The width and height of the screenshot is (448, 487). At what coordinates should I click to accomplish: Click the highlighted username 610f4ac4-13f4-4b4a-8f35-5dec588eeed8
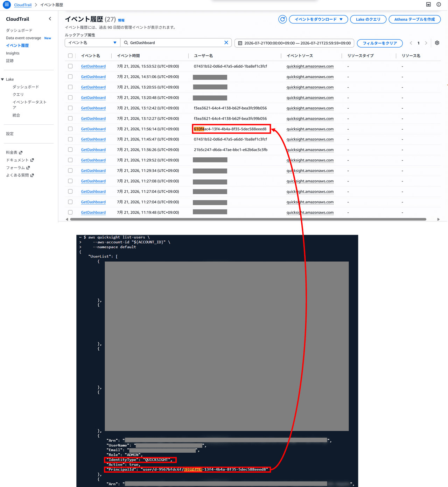tap(230, 129)
